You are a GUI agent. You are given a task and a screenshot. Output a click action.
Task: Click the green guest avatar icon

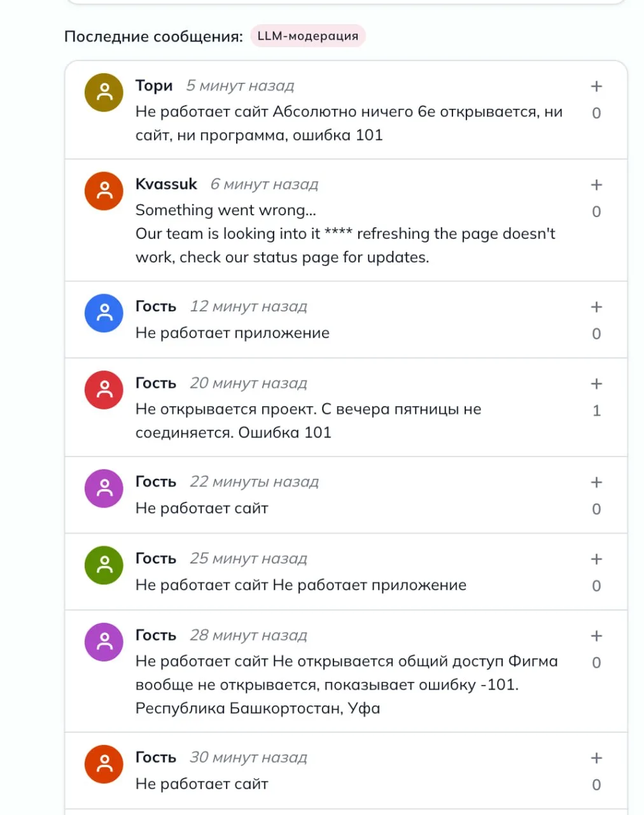tap(104, 565)
